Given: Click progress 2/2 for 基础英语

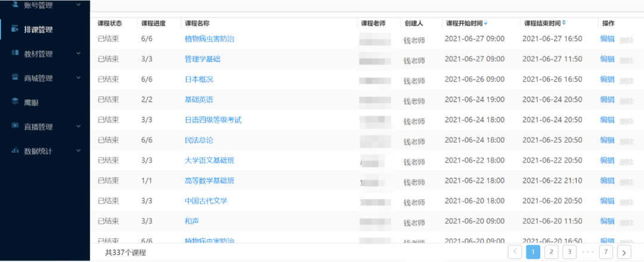Looking at the screenshot, I should [x=147, y=100].
